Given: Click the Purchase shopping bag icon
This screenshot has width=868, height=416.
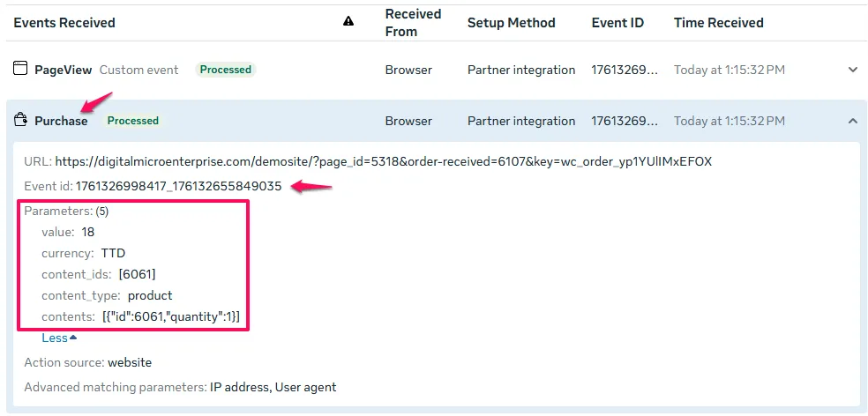Looking at the screenshot, I should 20,121.
